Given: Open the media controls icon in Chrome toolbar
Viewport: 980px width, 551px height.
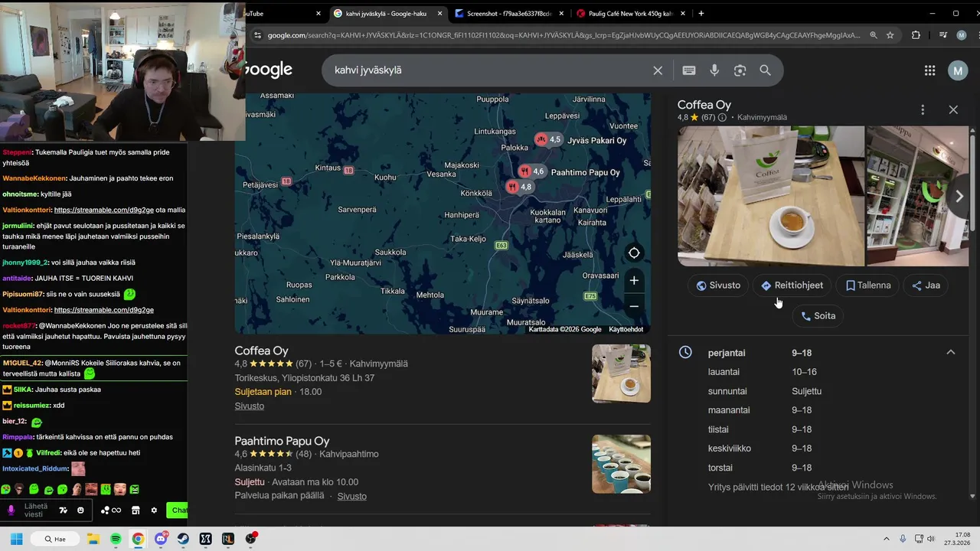Looking at the screenshot, I should 942,35.
